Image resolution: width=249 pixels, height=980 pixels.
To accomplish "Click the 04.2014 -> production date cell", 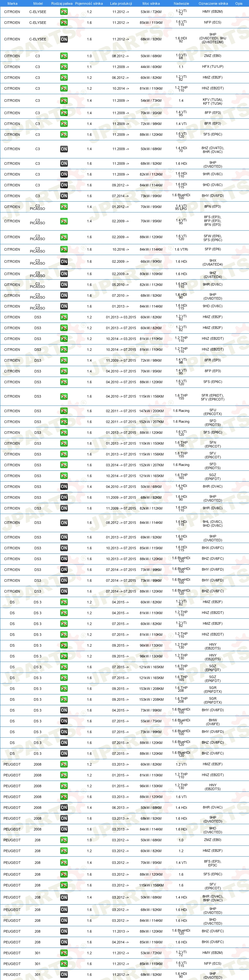I will click(120, 942).
